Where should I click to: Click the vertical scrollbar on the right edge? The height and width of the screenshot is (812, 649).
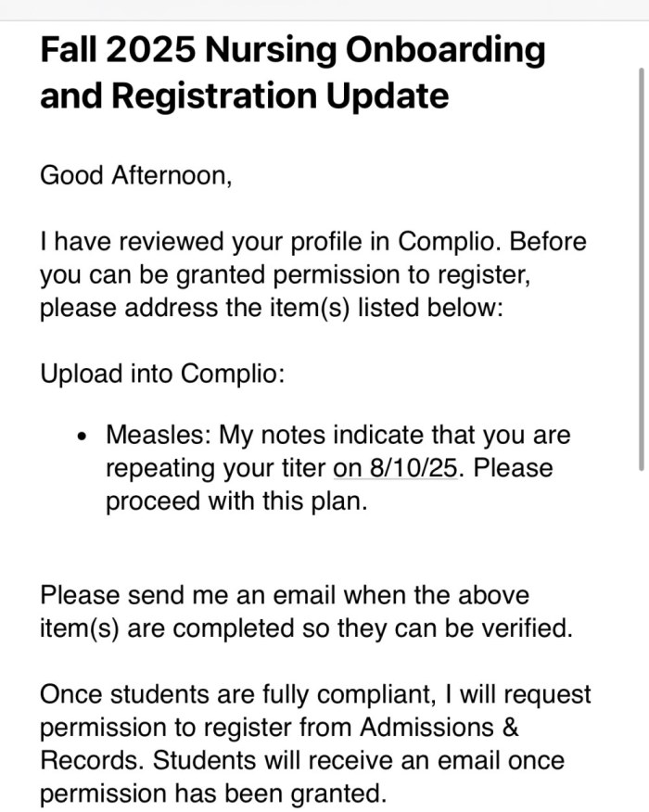click(641, 269)
